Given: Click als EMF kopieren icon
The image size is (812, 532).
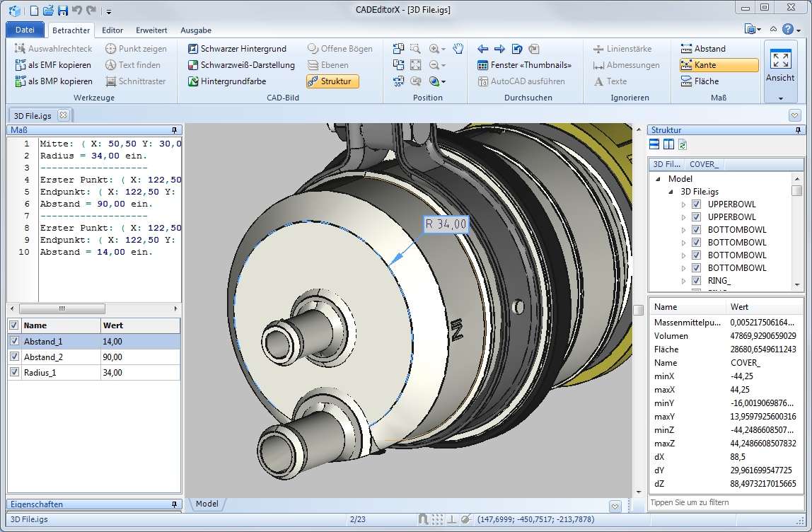Looking at the screenshot, I should click(x=21, y=65).
